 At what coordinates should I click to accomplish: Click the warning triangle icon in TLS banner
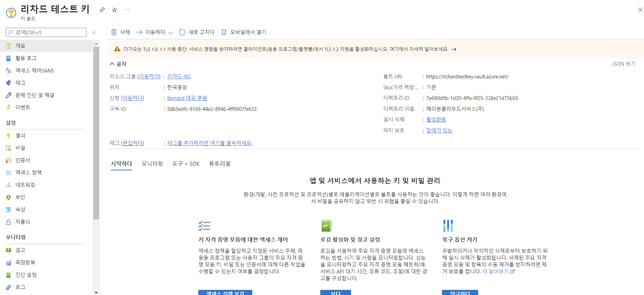(x=117, y=49)
